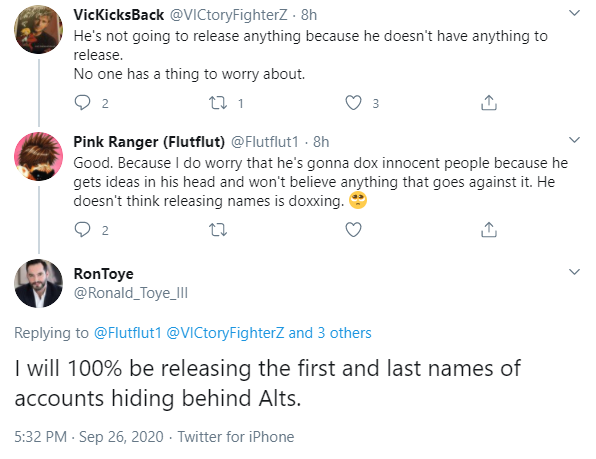Open VicKicksBack's profile picture
The image size is (596, 459).
tap(38, 29)
